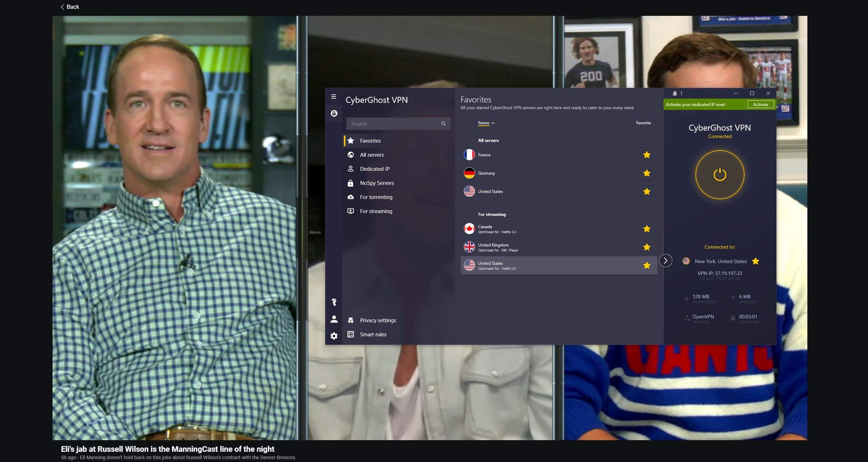The height and width of the screenshot is (462, 868).
Task: Click the Favorites star icon in sidebar
Action: pyautogui.click(x=351, y=141)
